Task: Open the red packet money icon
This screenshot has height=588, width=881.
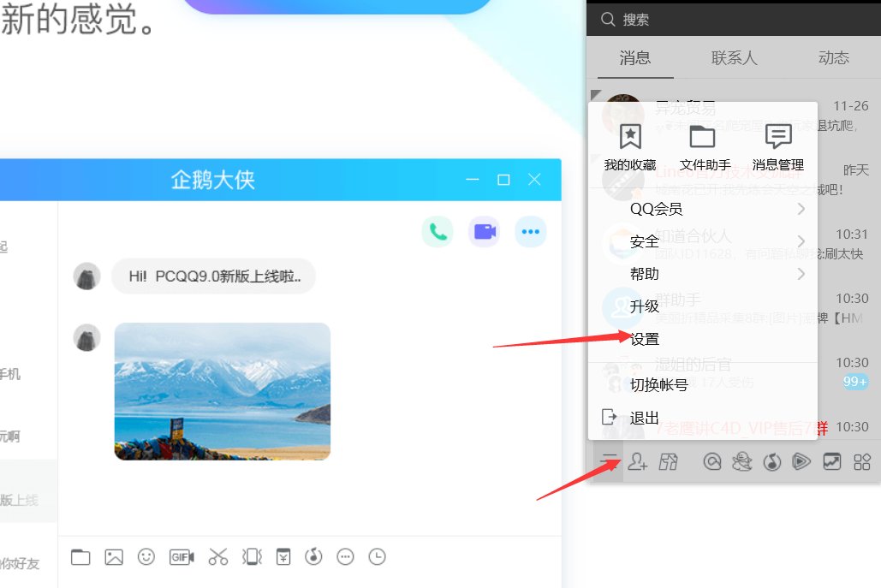Action: click(283, 556)
